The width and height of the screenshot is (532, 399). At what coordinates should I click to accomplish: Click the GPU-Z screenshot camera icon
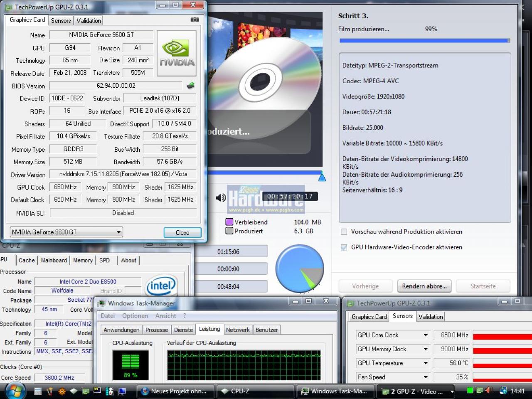[x=195, y=20]
